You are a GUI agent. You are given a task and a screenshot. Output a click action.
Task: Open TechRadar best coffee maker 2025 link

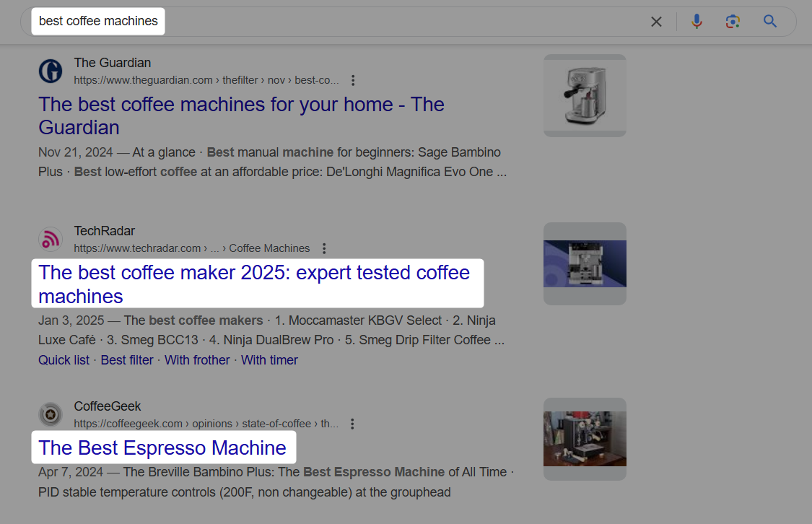(254, 284)
